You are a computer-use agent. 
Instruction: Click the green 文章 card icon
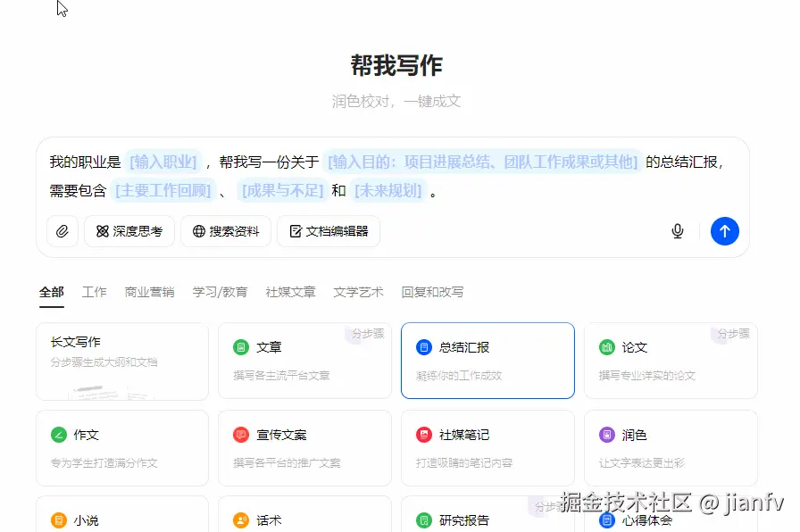[x=241, y=347]
